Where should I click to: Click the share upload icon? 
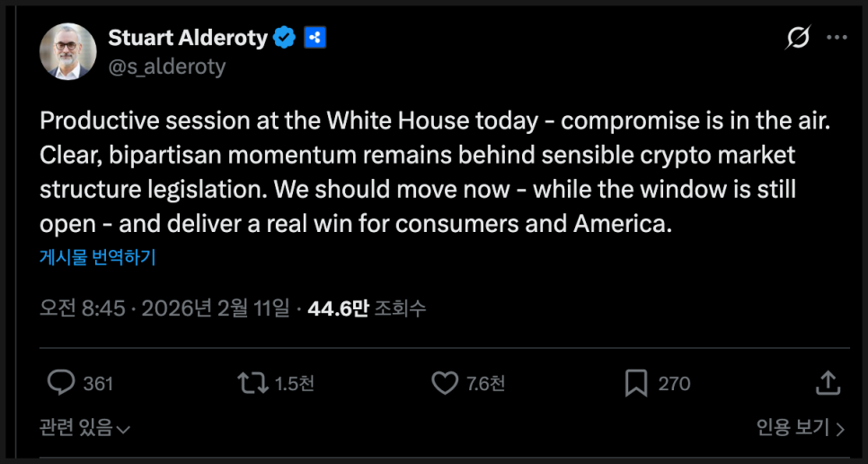[x=827, y=383]
